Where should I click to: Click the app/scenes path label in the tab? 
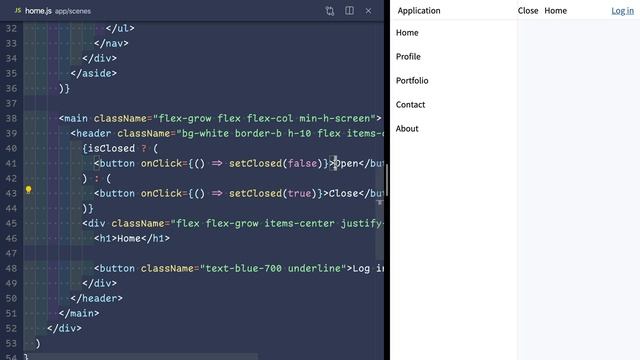click(73, 11)
